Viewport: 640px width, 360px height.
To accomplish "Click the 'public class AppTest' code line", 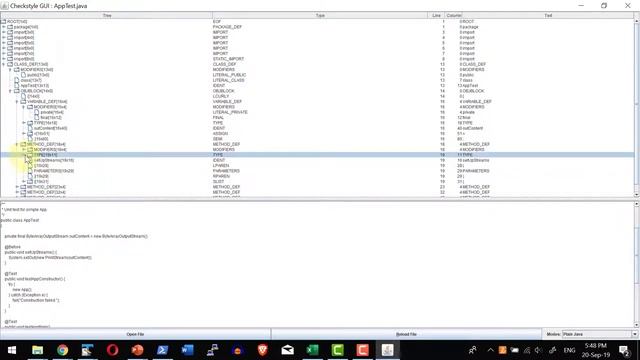I will [20, 220].
